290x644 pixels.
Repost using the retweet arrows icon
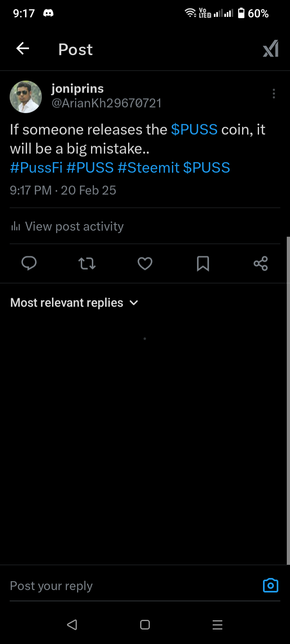[87, 264]
